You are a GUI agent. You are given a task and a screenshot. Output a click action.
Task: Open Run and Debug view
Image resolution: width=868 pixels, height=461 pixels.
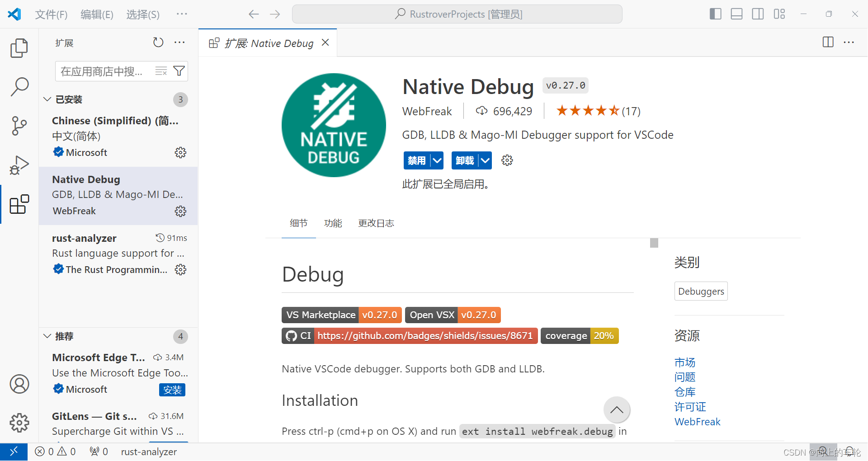[x=19, y=165]
